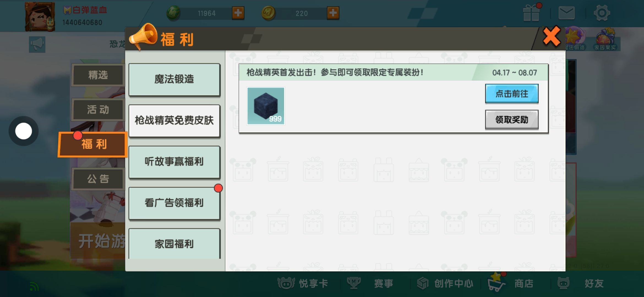Click the 领取奖励 button
This screenshot has width=644, height=297.
point(512,119)
